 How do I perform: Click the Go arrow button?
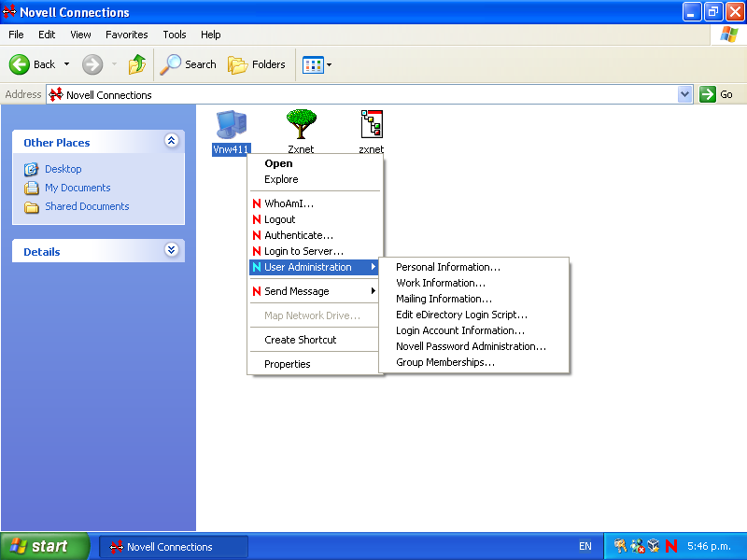708,94
